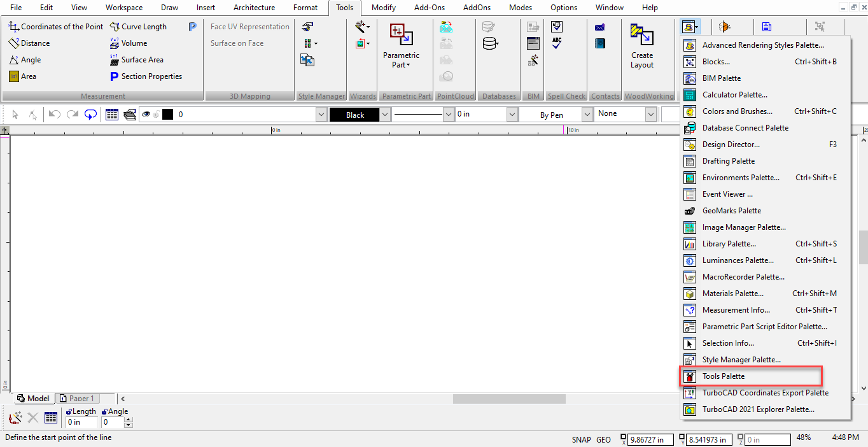This screenshot has width=868, height=447.
Task: Toggle SNAP mode in status bar
Action: 581,439
